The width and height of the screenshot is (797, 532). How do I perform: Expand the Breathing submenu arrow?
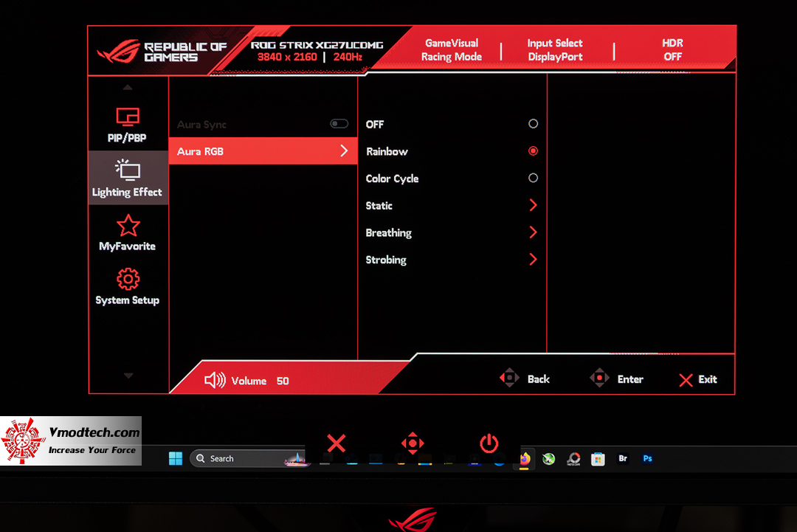(533, 232)
